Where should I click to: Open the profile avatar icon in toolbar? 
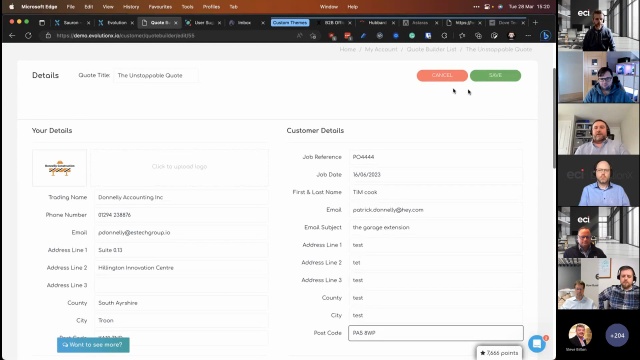click(511, 36)
